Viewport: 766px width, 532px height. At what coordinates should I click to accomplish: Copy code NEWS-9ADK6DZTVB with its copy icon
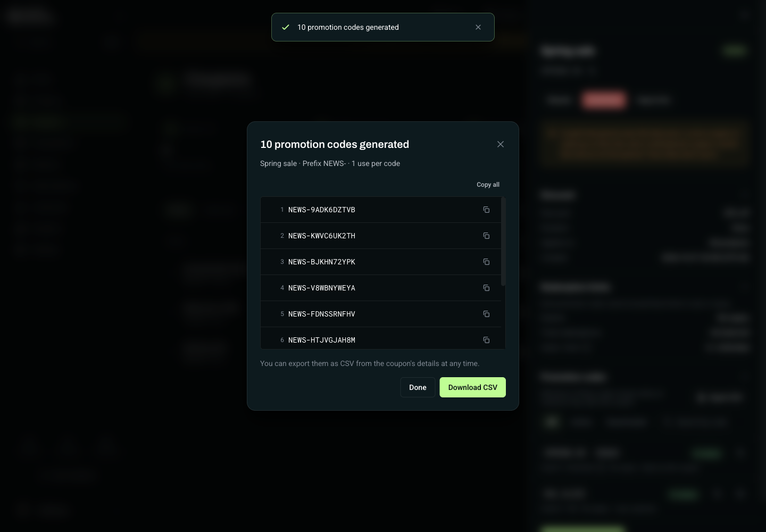(x=486, y=210)
